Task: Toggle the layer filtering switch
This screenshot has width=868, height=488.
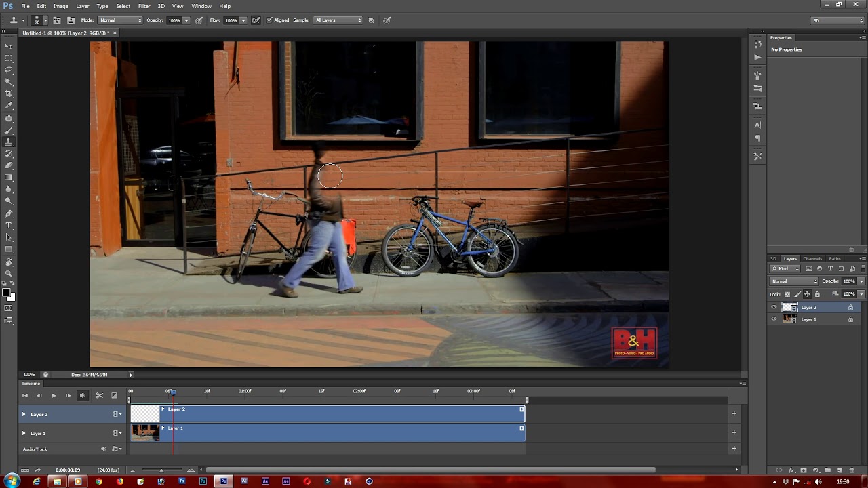Action: click(x=862, y=269)
